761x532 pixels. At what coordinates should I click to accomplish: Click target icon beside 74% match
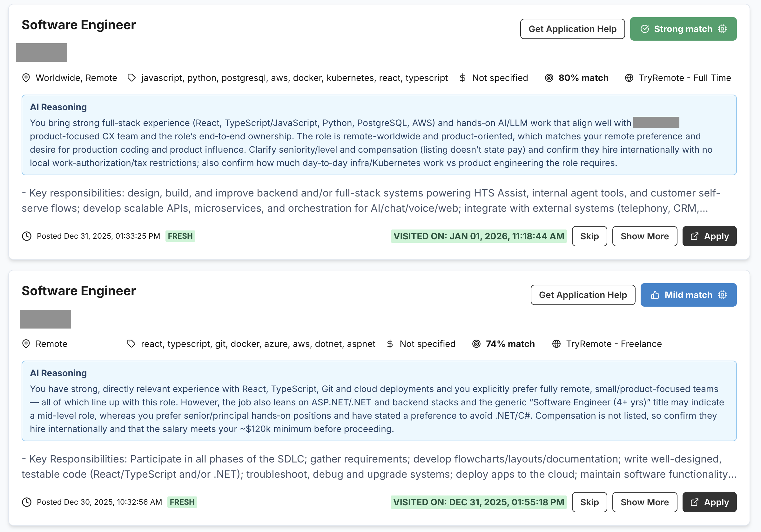pos(476,344)
